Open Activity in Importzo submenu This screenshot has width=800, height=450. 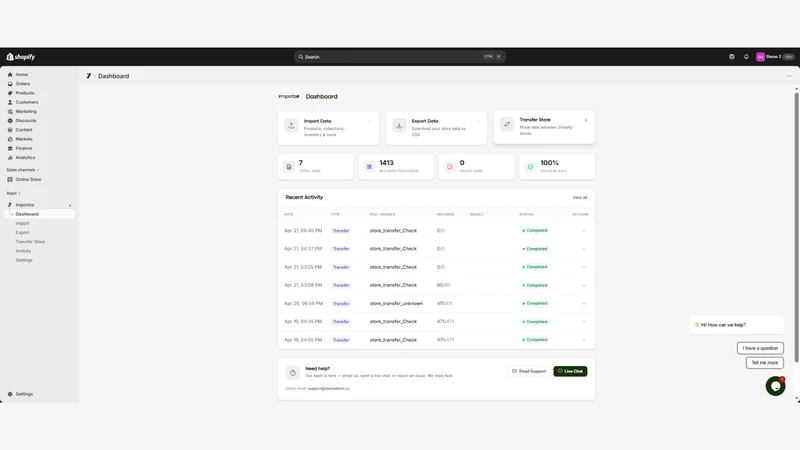(23, 251)
